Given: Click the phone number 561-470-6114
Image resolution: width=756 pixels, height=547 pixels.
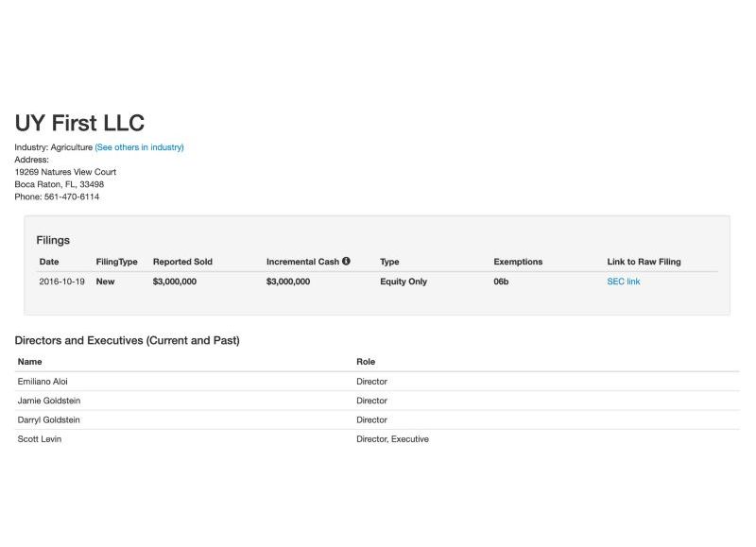Looking at the screenshot, I should pos(72,197).
